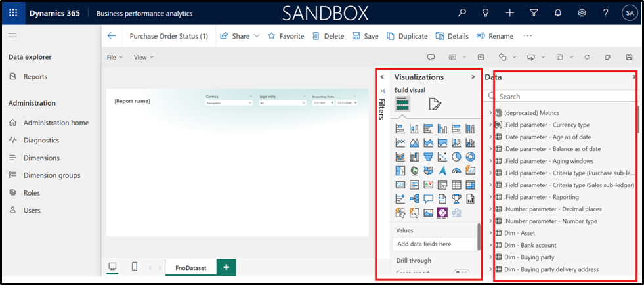The image size is (644, 285).
Task: Expand Dim - Asset table
Action: click(490, 233)
